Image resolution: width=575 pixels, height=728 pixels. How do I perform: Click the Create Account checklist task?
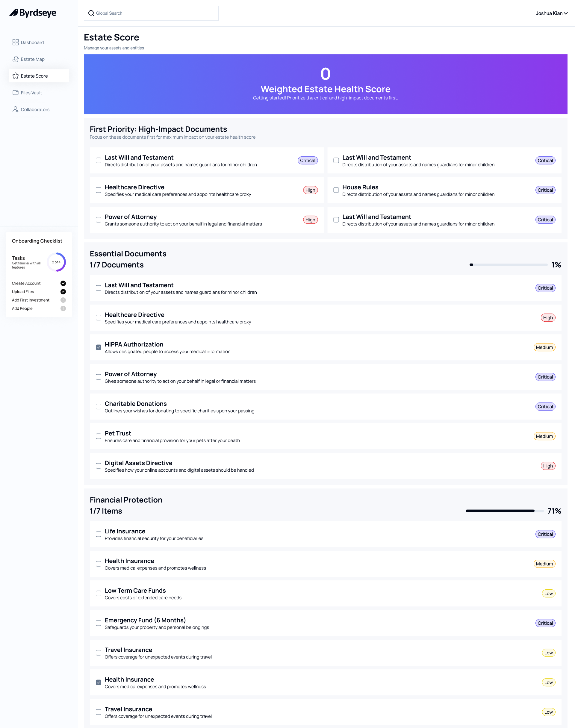click(x=39, y=283)
